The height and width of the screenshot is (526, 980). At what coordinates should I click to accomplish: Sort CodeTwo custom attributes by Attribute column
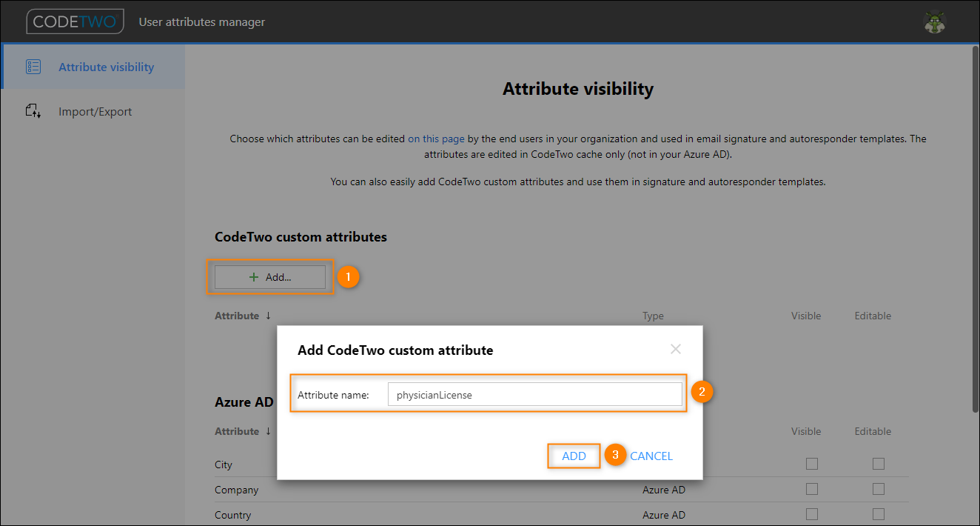[243, 316]
